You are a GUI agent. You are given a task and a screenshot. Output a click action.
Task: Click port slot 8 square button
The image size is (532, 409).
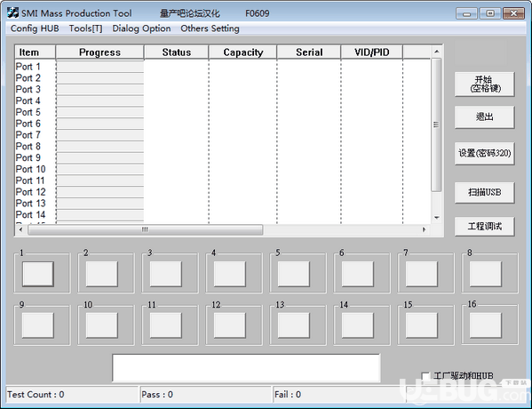pos(486,274)
